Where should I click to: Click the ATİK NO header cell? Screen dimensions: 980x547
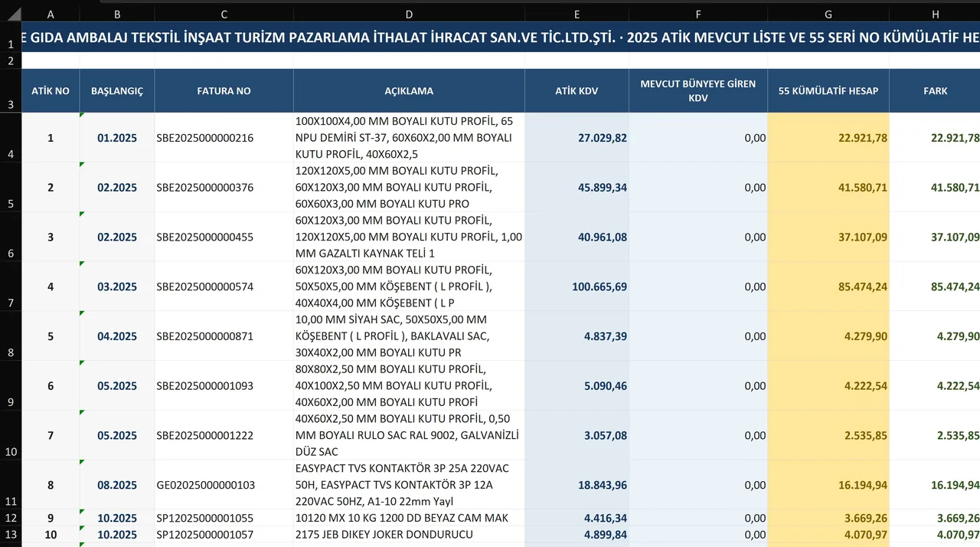51,90
